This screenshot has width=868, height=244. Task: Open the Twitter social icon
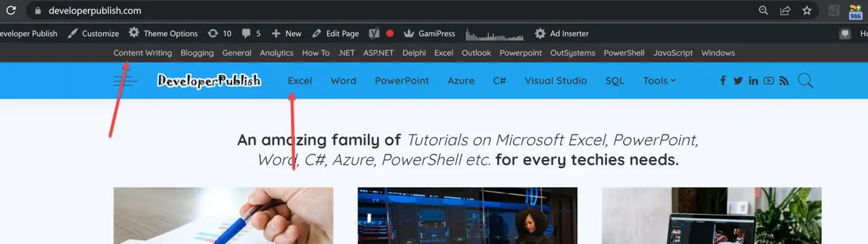[x=738, y=81]
